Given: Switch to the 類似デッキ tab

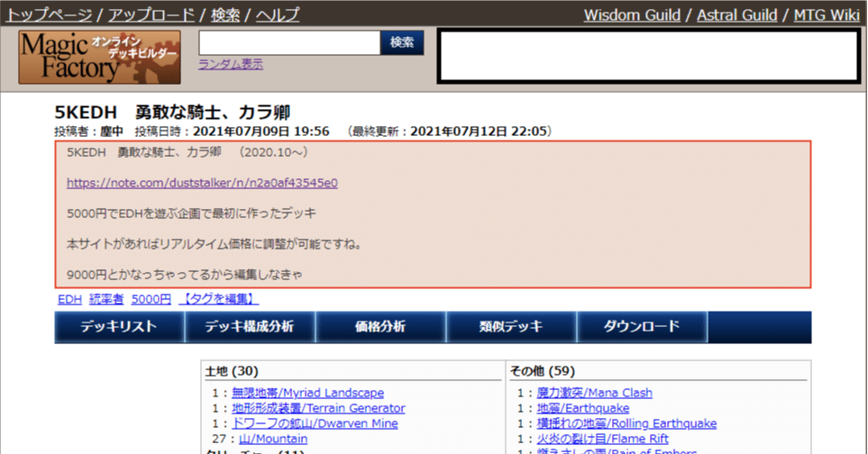Looking at the screenshot, I should point(511,327).
